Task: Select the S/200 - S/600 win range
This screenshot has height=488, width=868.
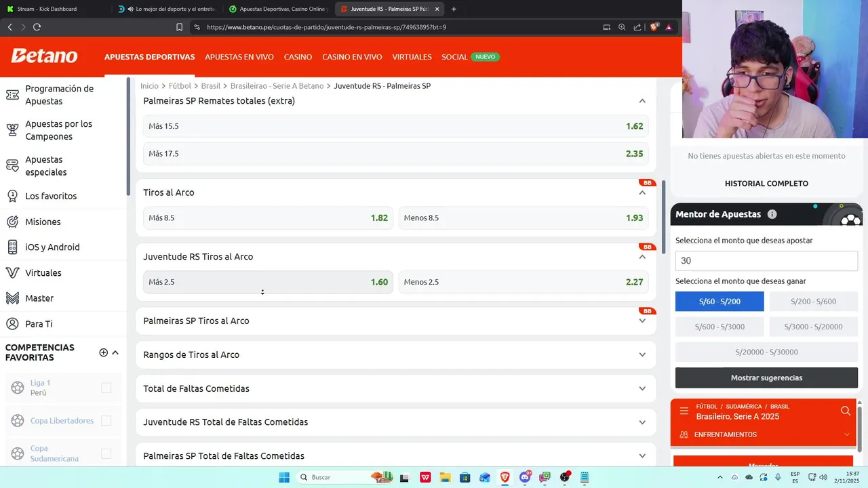Action: pyautogui.click(x=814, y=302)
